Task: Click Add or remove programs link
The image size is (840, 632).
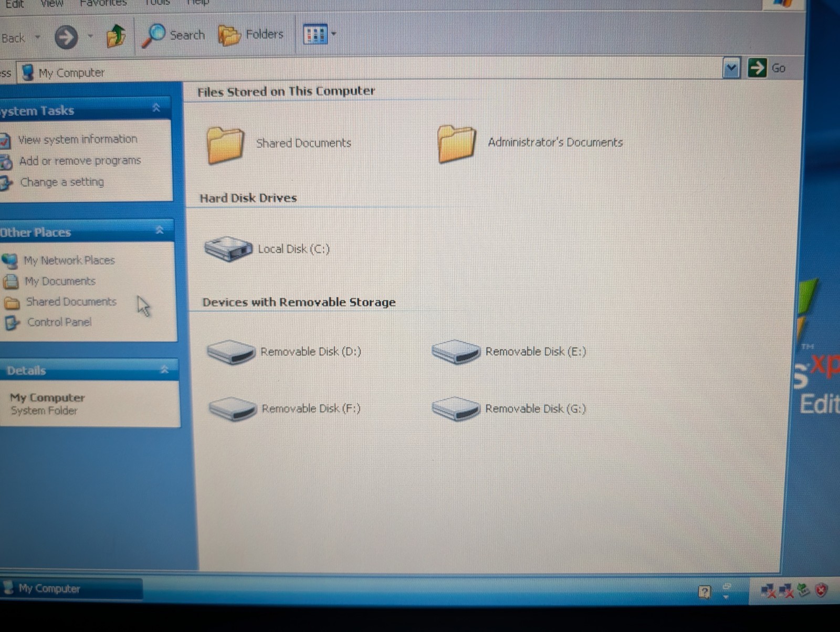Action: (80, 161)
